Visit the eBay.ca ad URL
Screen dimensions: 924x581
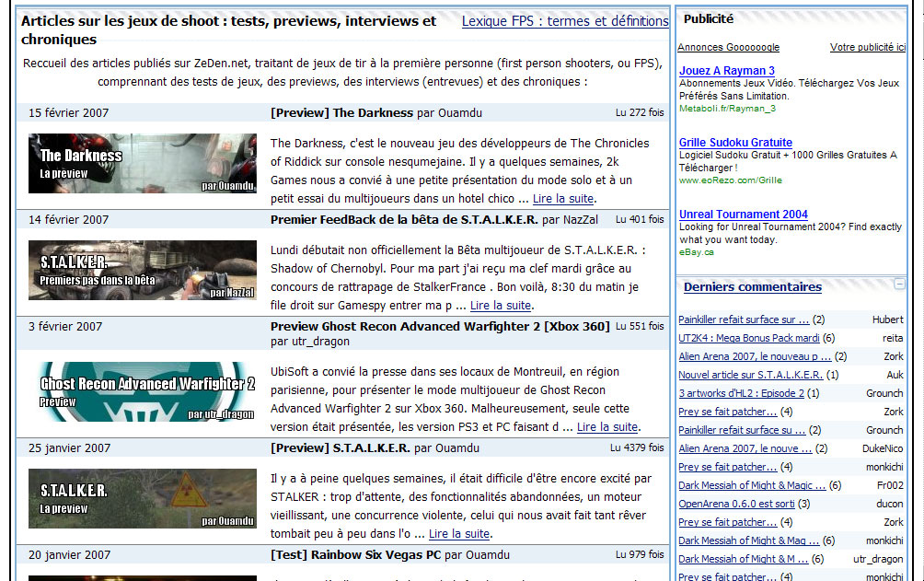[x=696, y=252]
